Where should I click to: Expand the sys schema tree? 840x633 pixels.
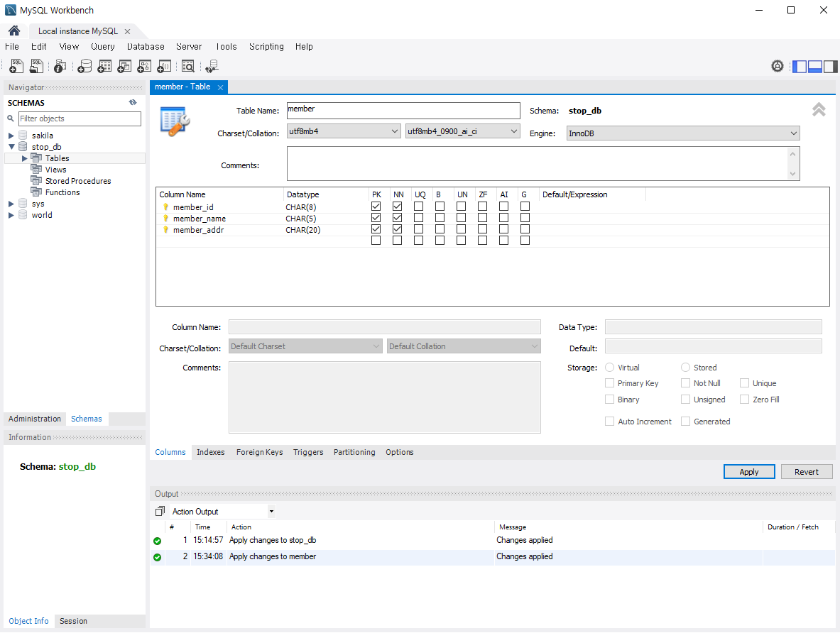[11, 204]
